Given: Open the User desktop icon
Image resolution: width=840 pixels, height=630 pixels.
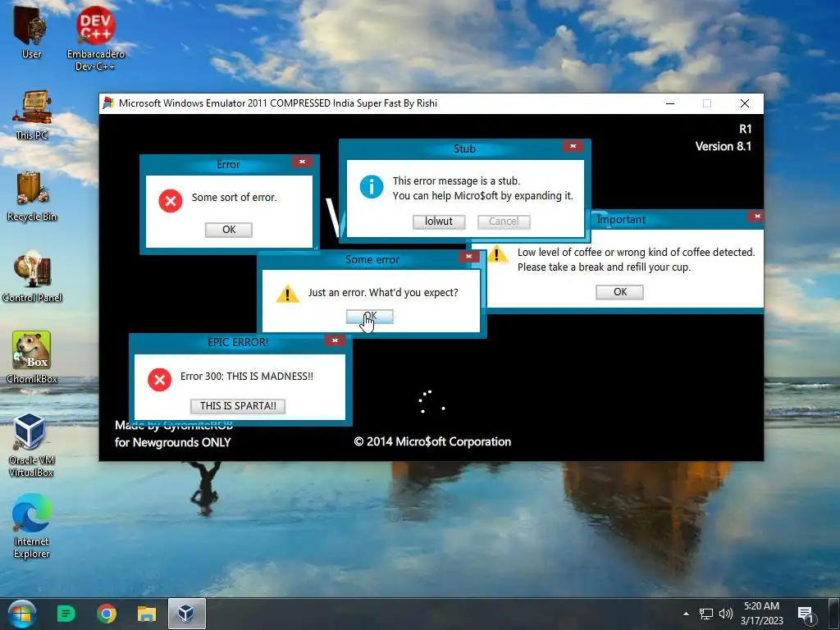Looking at the screenshot, I should pyautogui.click(x=31, y=31).
